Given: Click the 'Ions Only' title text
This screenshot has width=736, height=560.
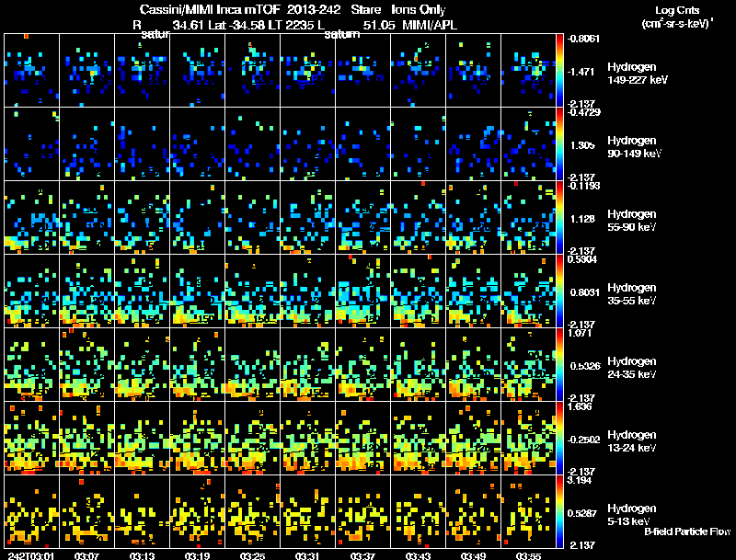Looking at the screenshot, I should 418,10.
